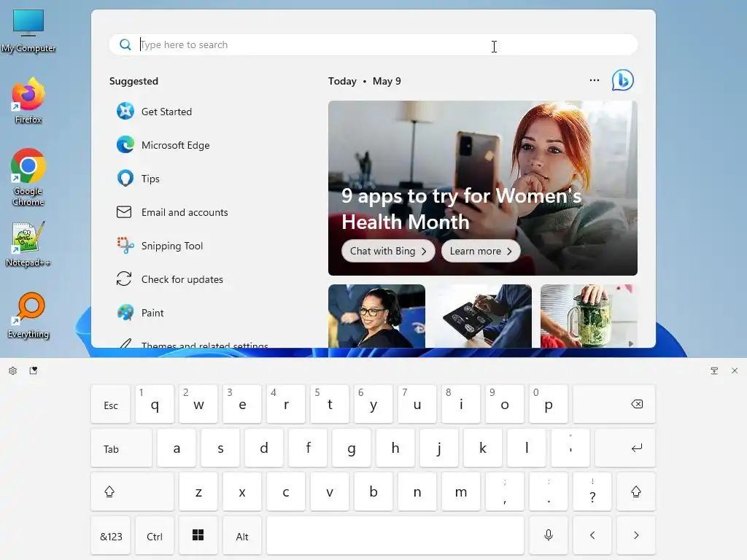747x560 pixels.
Task: Launch Firefox from the desktop
Action: pyautogui.click(x=28, y=101)
